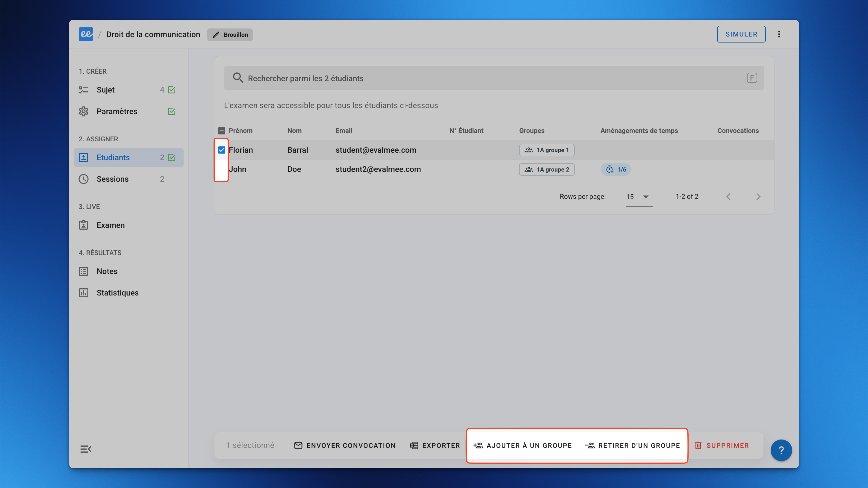Viewport: 868px width, 488px height.
Task: Check John Doe's row checkbox
Action: [221, 169]
